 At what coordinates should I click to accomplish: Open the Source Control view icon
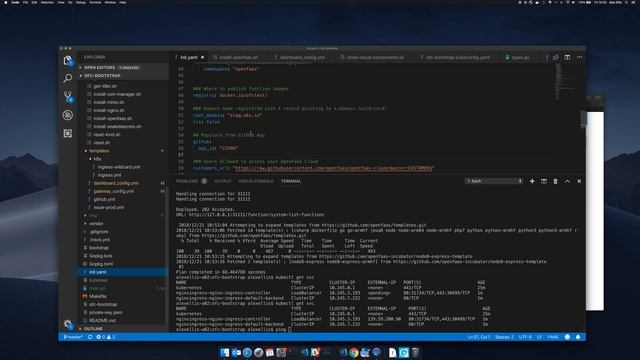click(x=68, y=96)
